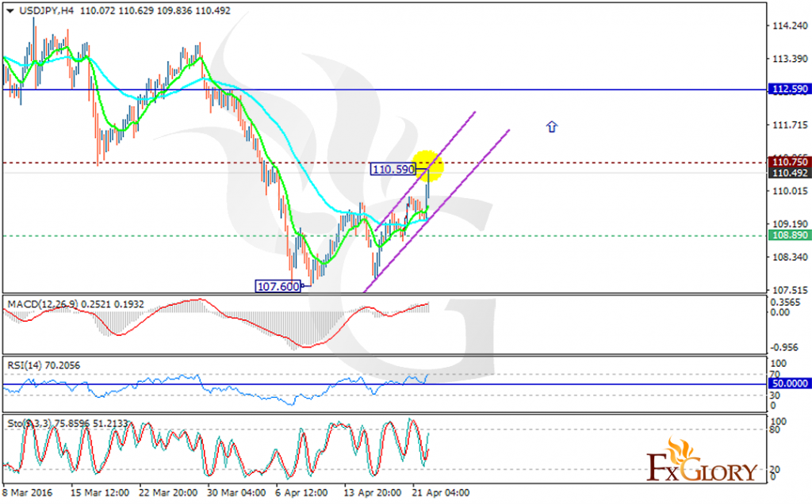
Task: Click the blue up-arrow marker on the chart
Action: tap(552, 127)
